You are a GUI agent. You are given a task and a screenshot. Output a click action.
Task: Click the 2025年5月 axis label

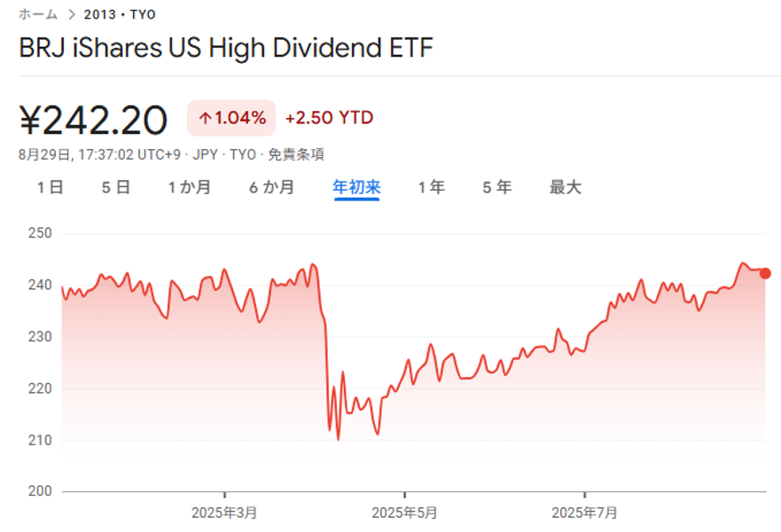coord(404,512)
